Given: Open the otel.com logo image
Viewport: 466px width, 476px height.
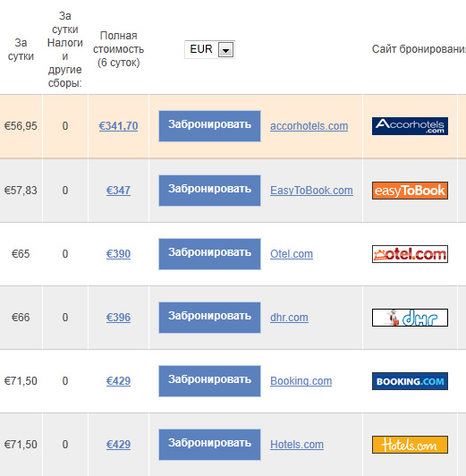Looking at the screenshot, I should (410, 254).
